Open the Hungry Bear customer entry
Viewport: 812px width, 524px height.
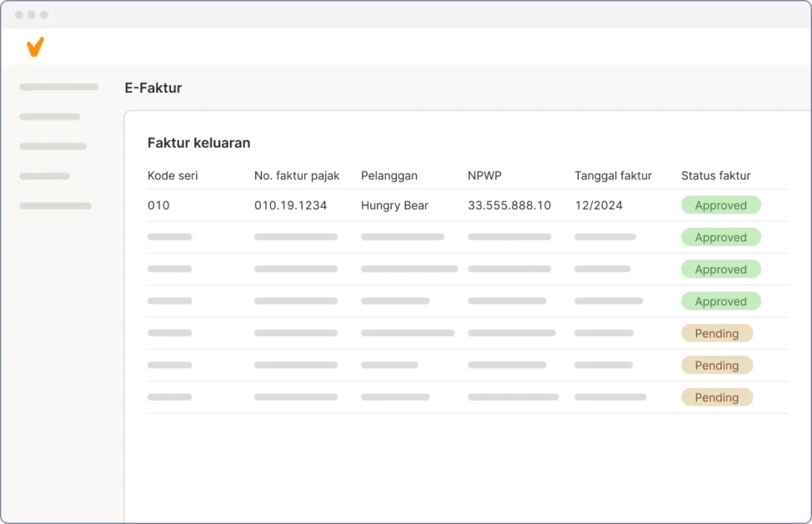click(x=394, y=205)
